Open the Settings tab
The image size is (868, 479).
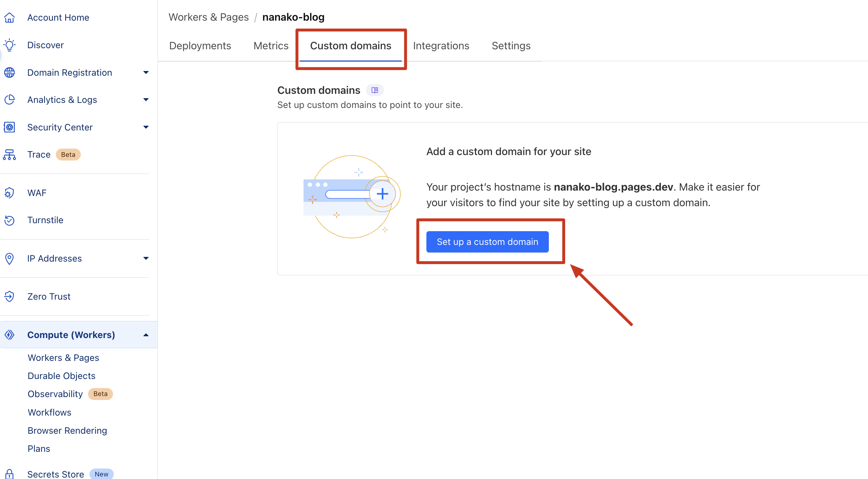pyautogui.click(x=511, y=46)
